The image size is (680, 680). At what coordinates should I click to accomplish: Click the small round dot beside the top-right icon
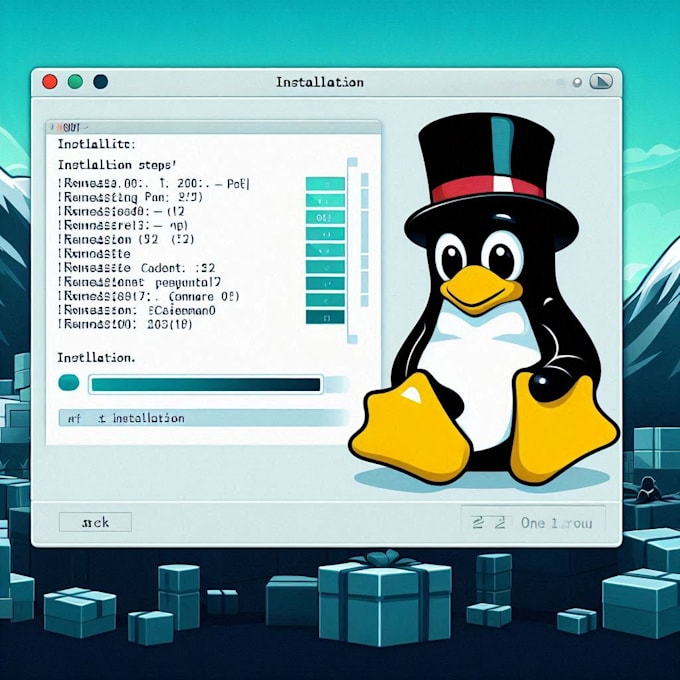click(577, 82)
